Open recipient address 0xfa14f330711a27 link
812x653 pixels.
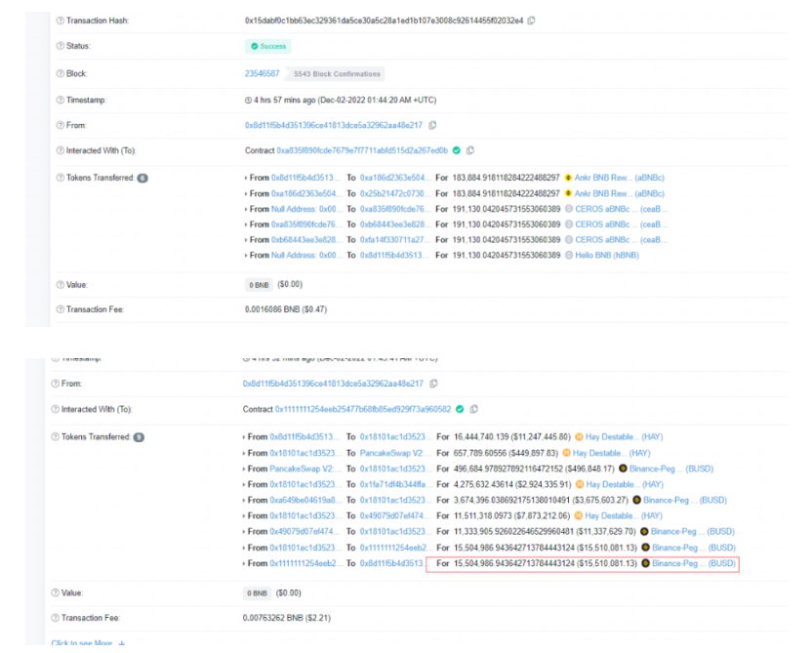[x=395, y=240]
